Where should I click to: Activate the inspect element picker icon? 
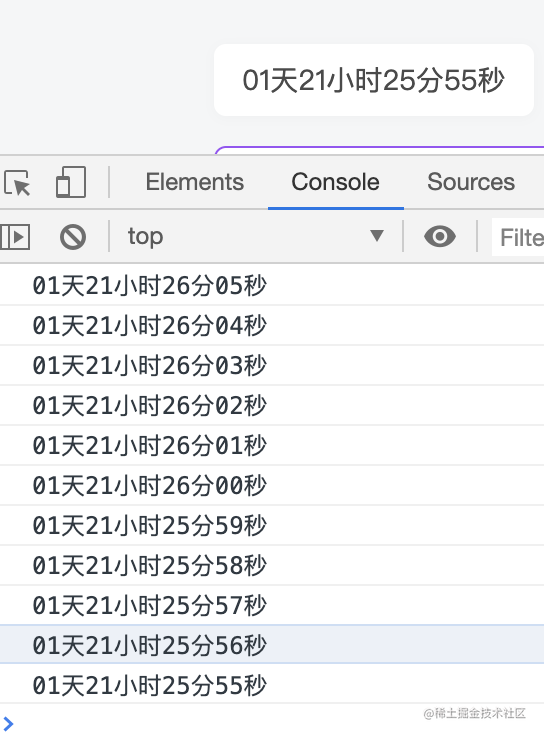[x=17, y=183]
